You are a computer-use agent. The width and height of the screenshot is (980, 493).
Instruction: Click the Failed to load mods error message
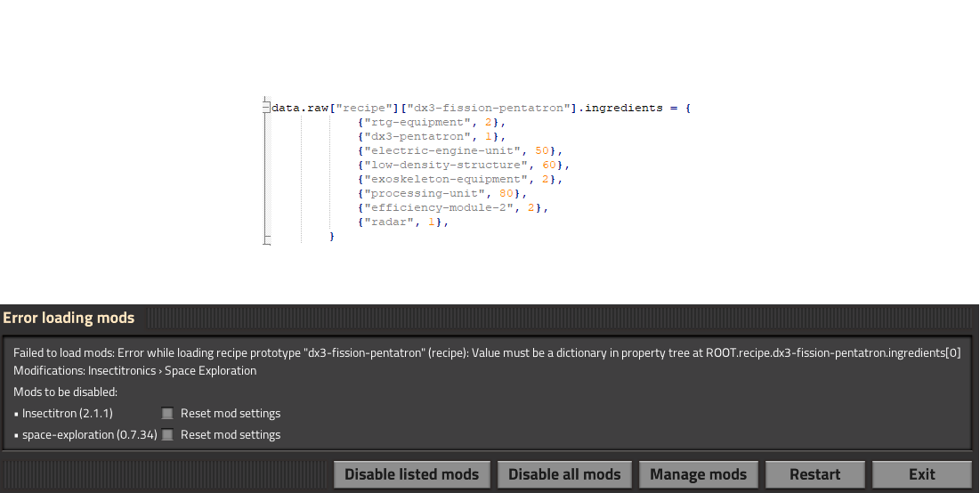tap(487, 353)
